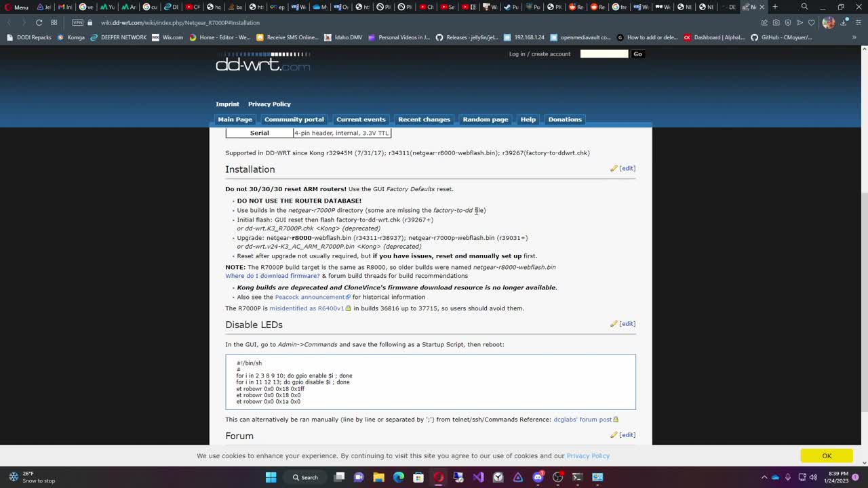
Task: Click the tab search magnifier icon
Action: click(x=804, y=7)
